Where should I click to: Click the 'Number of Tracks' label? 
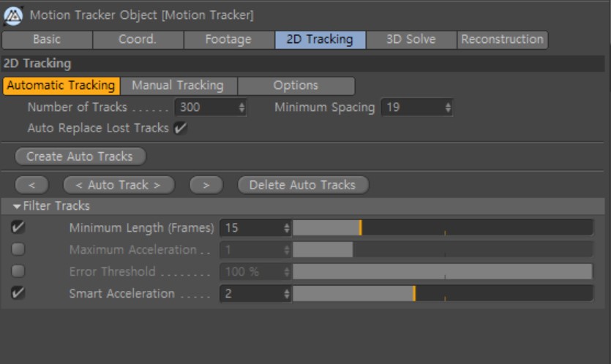pyautogui.click(x=78, y=107)
